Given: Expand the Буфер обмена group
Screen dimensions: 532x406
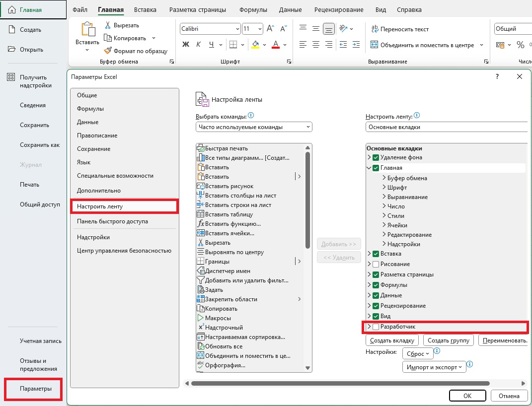Looking at the screenshot, I should click(384, 178).
